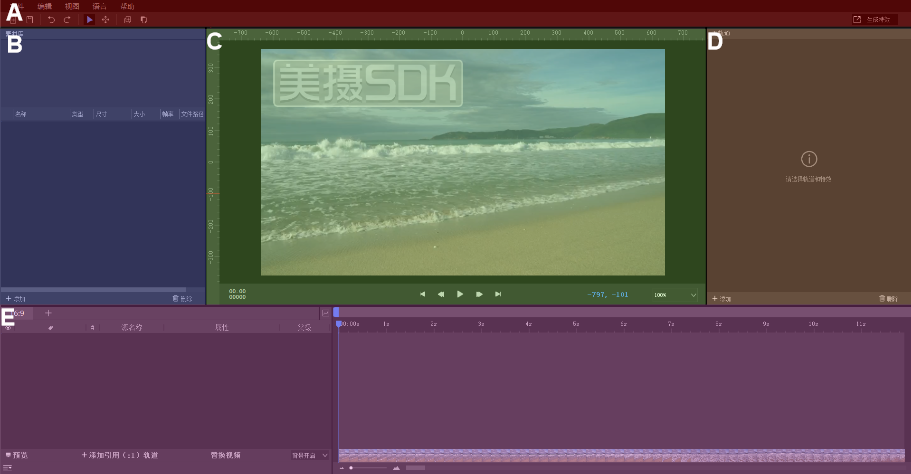Click the 替换视频 button
The width and height of the screenshot is (911, 474).
tap(225, 455)
